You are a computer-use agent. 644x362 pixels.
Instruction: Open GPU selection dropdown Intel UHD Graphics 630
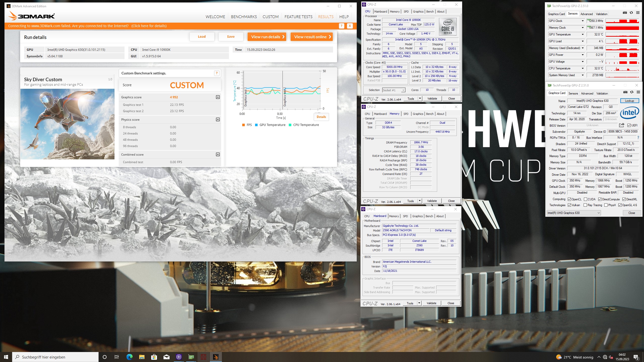click(x=574, y=213)
